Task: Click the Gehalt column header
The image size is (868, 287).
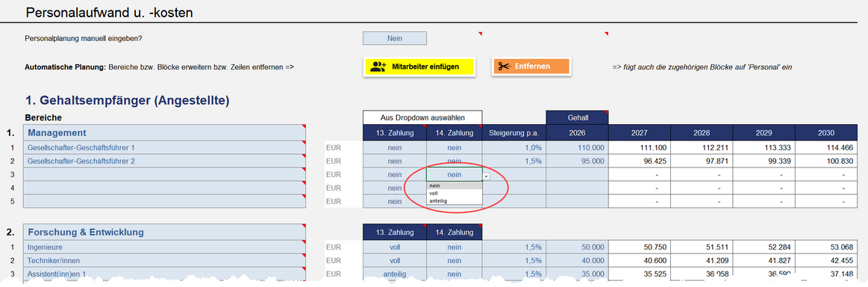Action: click(578, 117)
